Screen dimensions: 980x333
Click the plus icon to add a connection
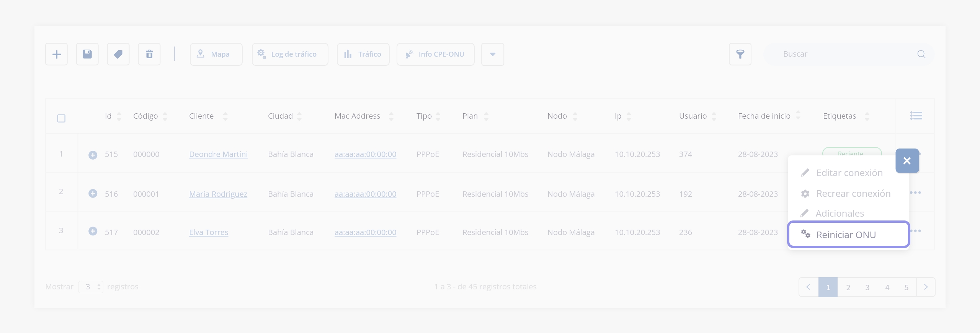[x=56, y=54]
